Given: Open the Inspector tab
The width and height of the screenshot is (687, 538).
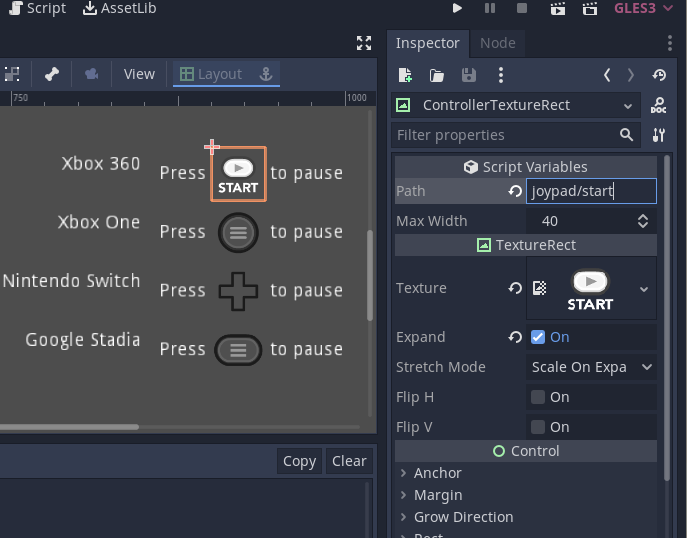Looking at the screenshot, I should point(428,43).
